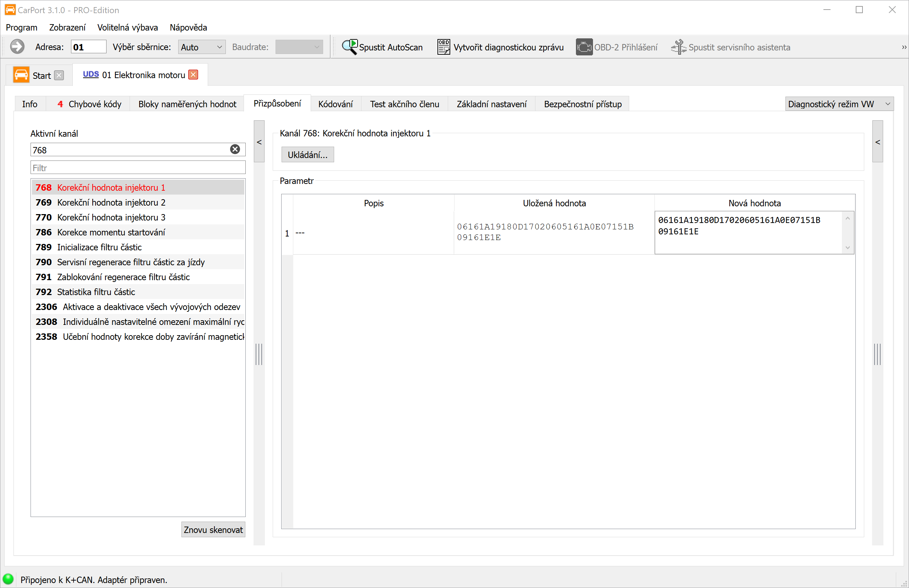Viewport: 909px width, 588px height.
Task: Click the Znovu skenovat button
Action: [x=213, y=529]
